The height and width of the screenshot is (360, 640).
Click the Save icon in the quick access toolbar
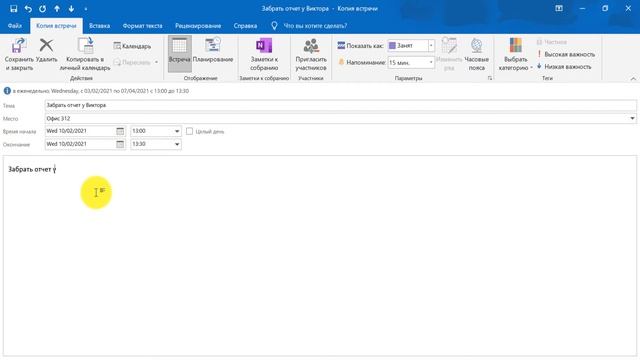pos(13,9)
